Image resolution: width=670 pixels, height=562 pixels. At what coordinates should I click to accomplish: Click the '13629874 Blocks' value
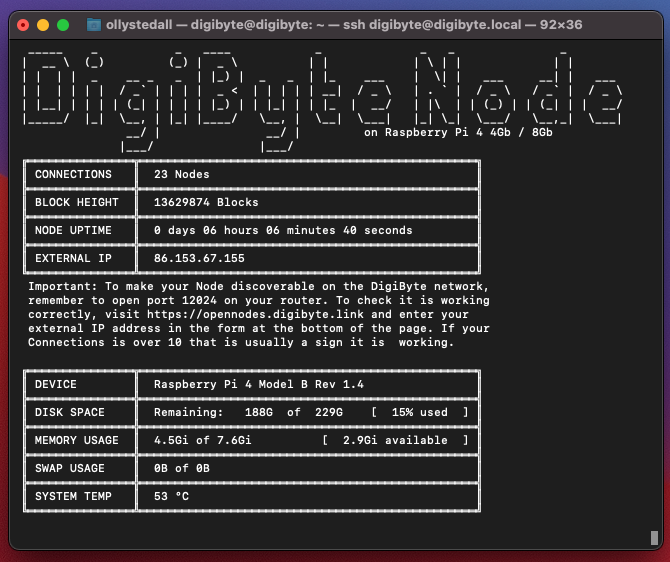pos(206,202)
